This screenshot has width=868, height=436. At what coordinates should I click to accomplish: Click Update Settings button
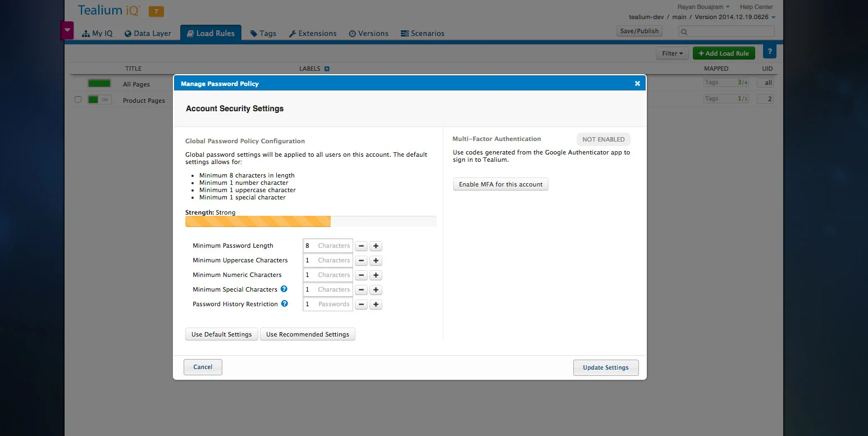tap(606, 367)
